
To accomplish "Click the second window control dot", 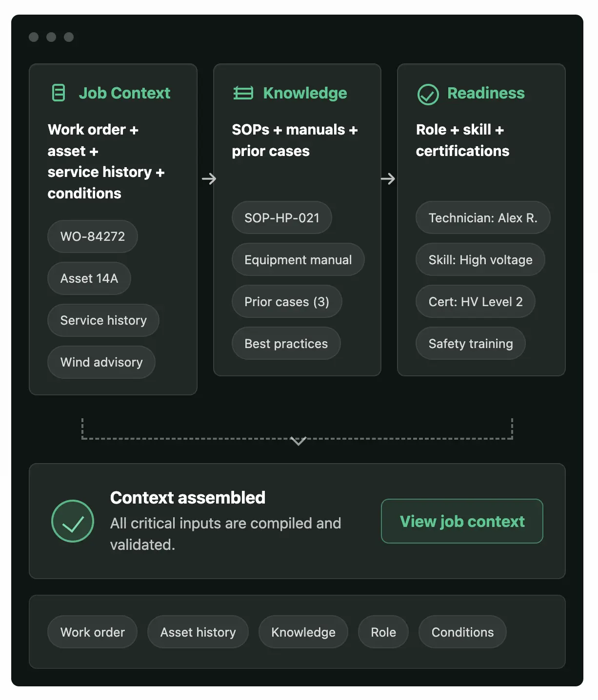I will point(51,37).
